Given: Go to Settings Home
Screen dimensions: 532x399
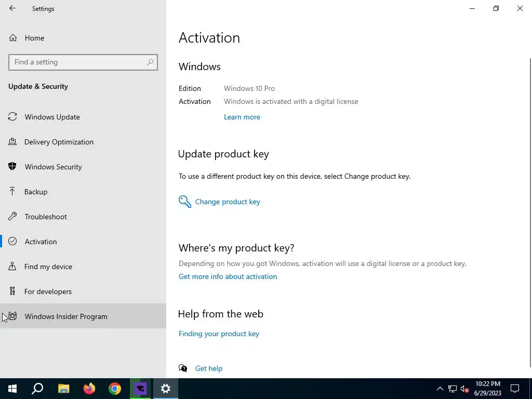Looking at the screenshot, I should [x=83, y=38].
